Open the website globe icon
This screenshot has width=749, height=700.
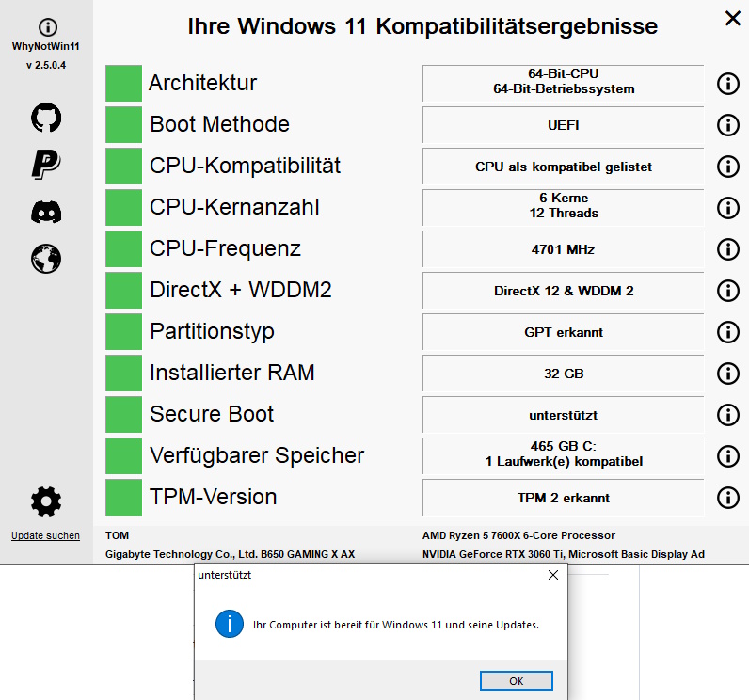point(46,259)
